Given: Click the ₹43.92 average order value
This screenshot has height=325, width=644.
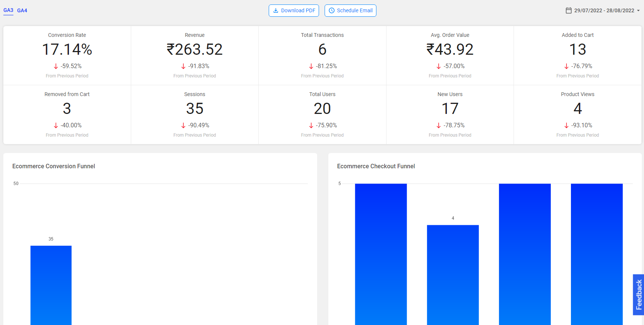Looking at the screenshot, I should pyautogui.click(x=450, y=50).
